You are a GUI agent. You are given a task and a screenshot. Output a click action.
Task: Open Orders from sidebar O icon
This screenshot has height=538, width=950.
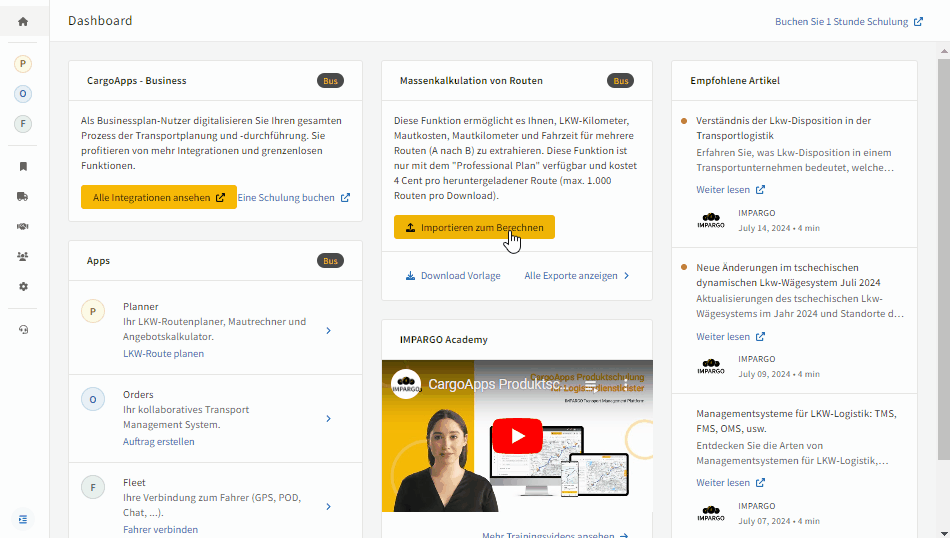click(23, 94)
